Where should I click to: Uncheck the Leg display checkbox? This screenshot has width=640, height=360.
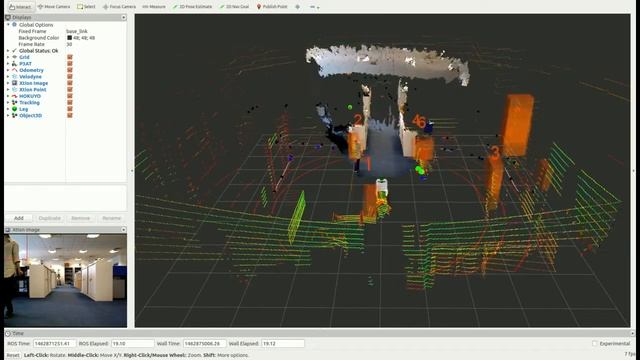click(x=70, y=109)
